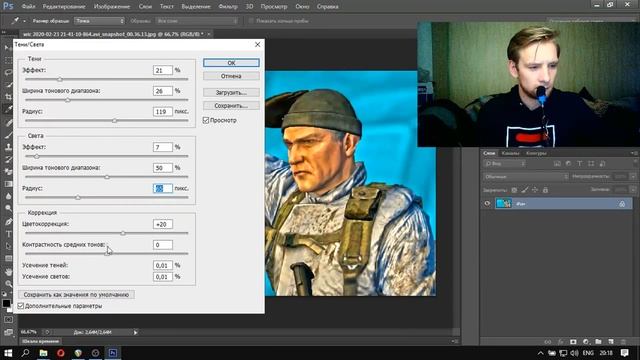Select the Move tool in the toolbar

click(8, 48)
